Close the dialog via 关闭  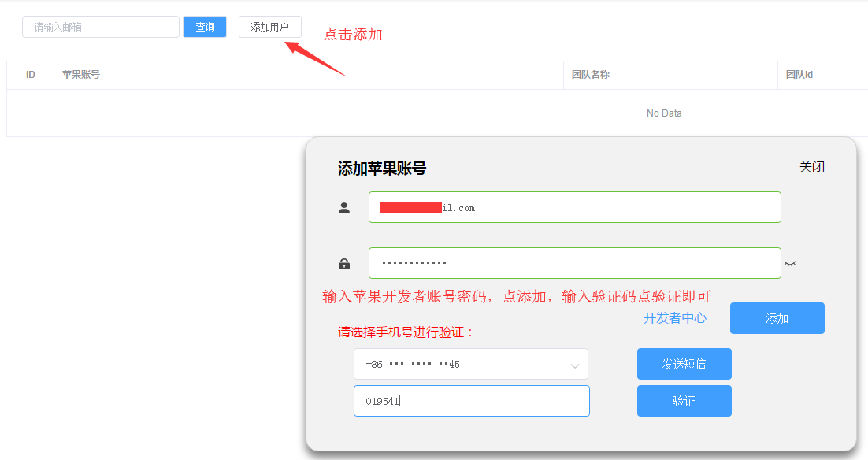(x=811, y=167)
